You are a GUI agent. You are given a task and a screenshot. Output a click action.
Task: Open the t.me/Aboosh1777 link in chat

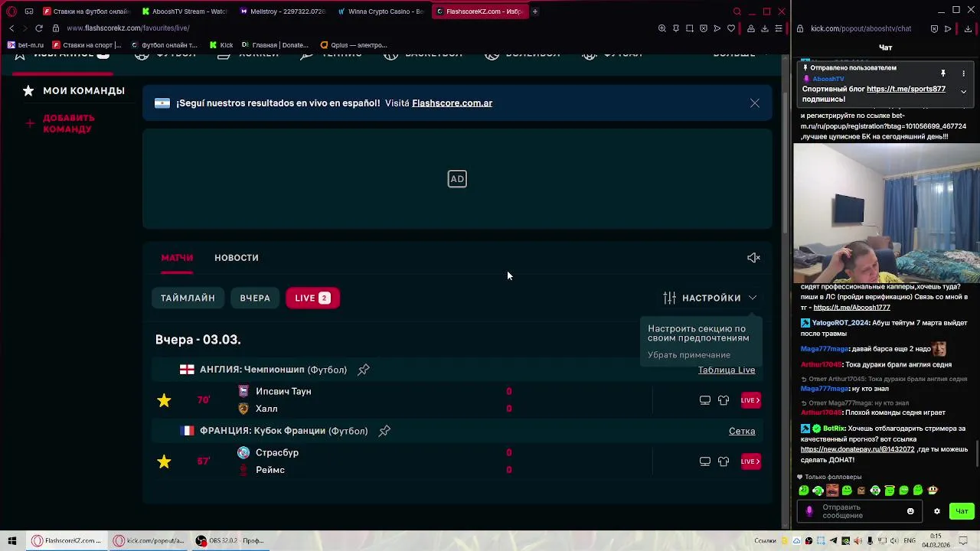(851, 308)
